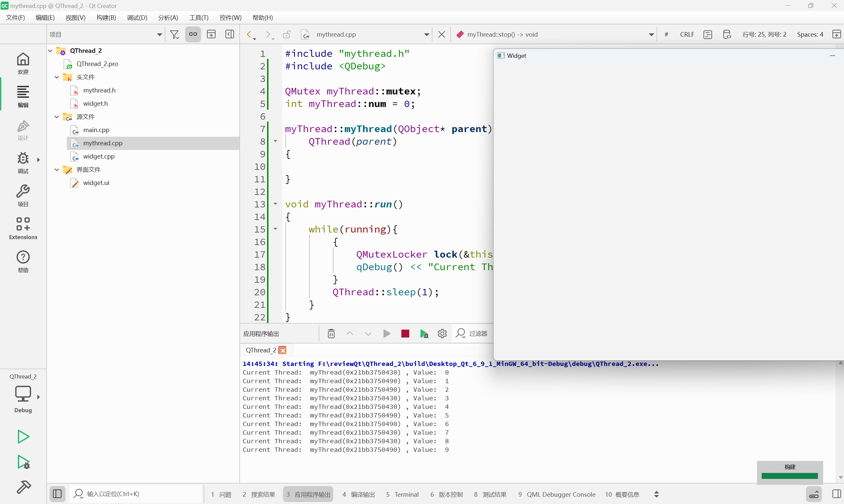
Task: Click the red Stop running program button
Action: [x=405, y=334]
